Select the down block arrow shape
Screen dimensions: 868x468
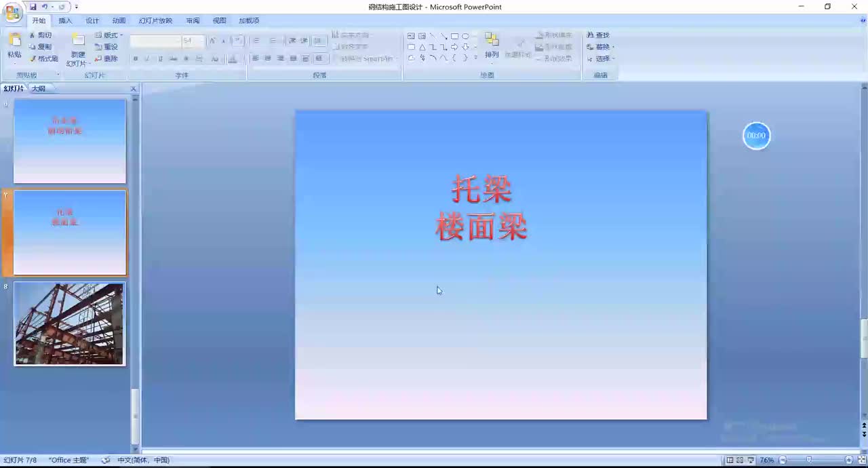(x=465, y=47)
